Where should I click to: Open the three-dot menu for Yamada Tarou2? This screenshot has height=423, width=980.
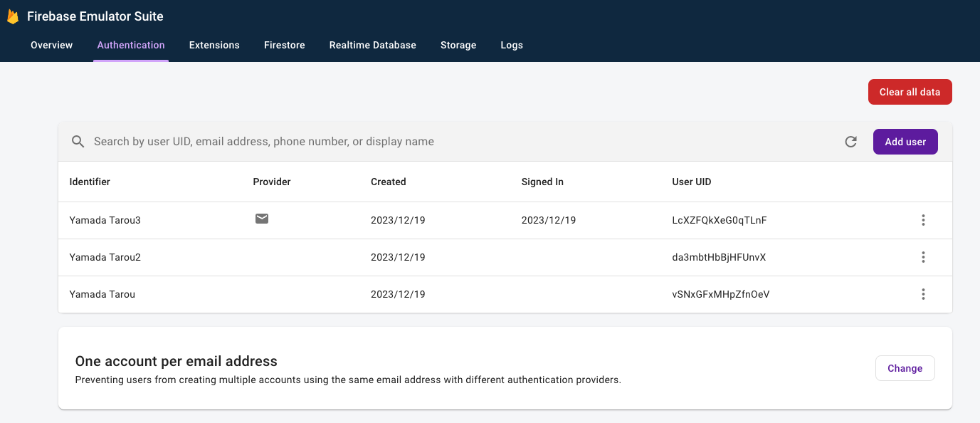click(923, 257)
